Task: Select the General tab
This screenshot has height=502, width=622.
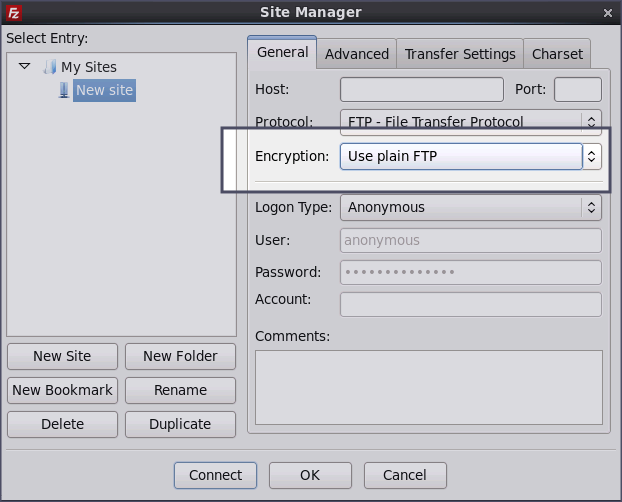Action: [x=282, y=53]
